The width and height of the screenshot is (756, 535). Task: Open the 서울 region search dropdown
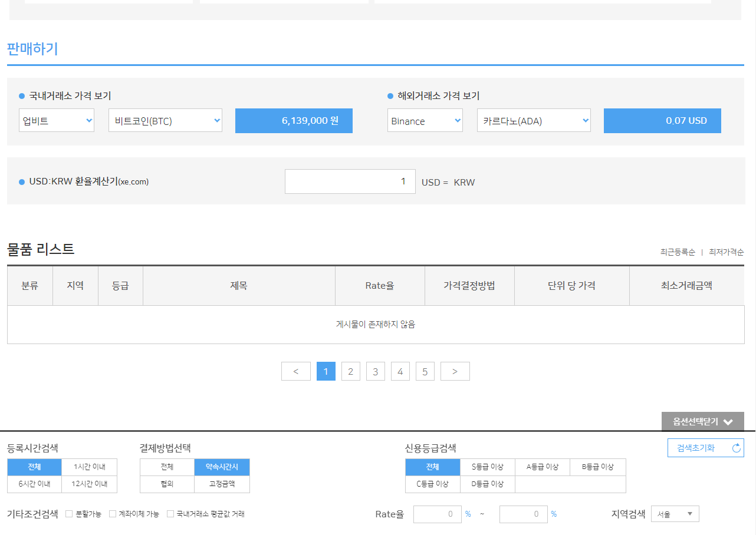click(x=675, y=514)
